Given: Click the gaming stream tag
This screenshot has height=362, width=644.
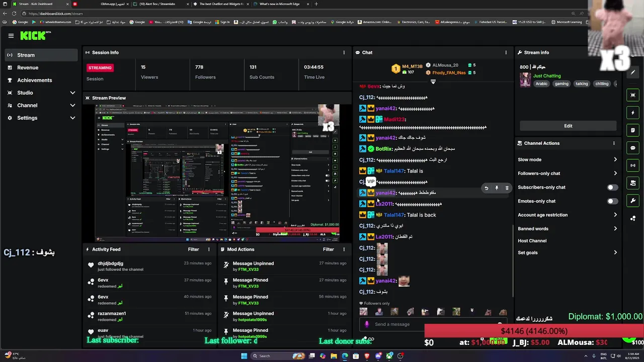Looking at the screenshot, I should tap(561, 84).
